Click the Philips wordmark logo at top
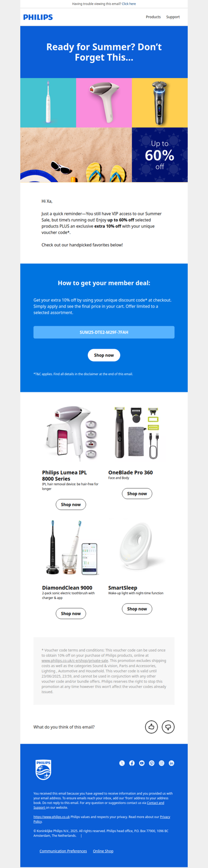This screenshot has width=208, height=868. (38, 17)
